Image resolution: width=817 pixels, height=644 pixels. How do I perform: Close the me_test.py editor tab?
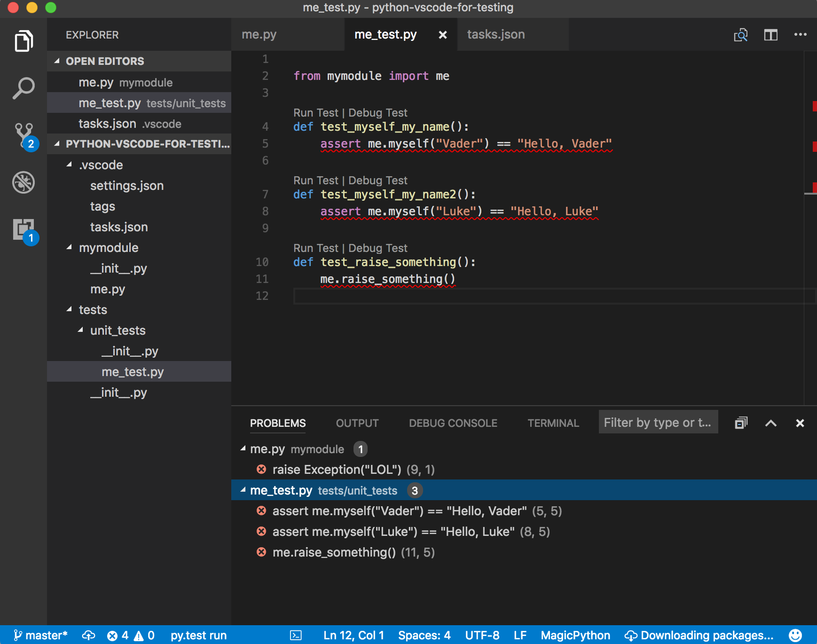click(442, 35)
